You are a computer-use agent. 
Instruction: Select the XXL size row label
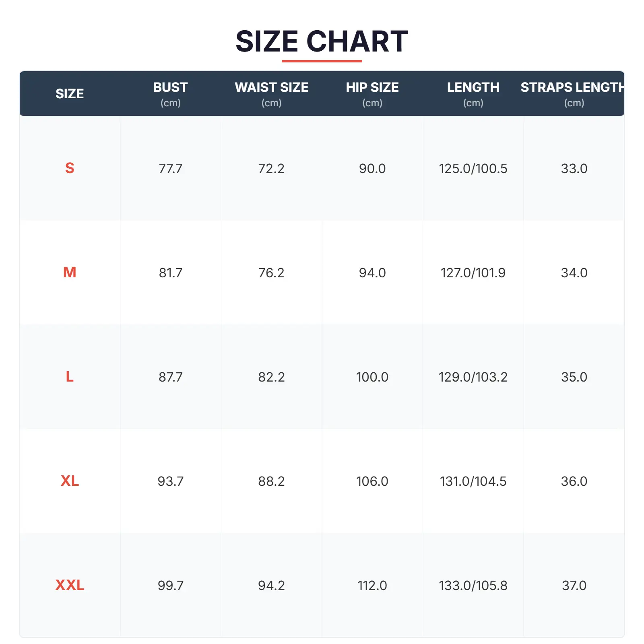click(70, 585)
